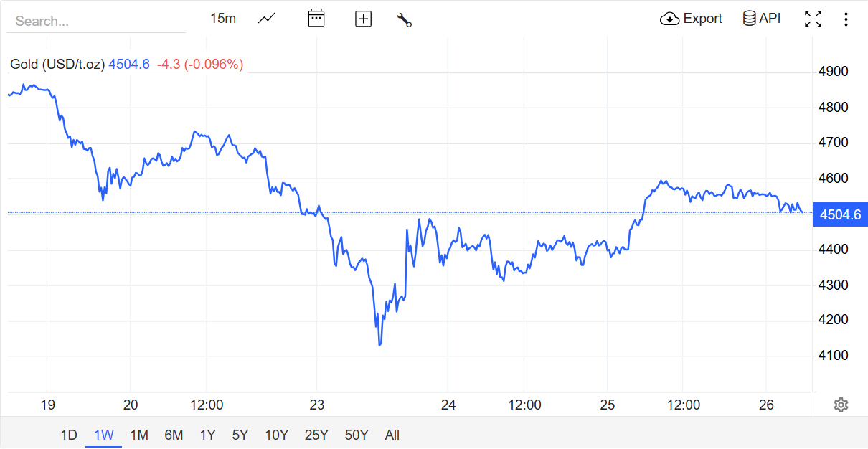This screenshot has width=868, height=449.
Task: Show the 50Y historical range
Action: (x=357, y=435)
